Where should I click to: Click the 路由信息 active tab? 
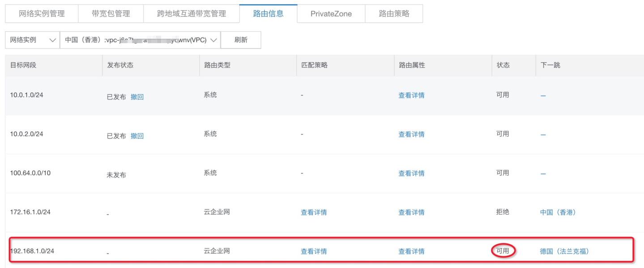pyautogui.click(x=269, y=13)
